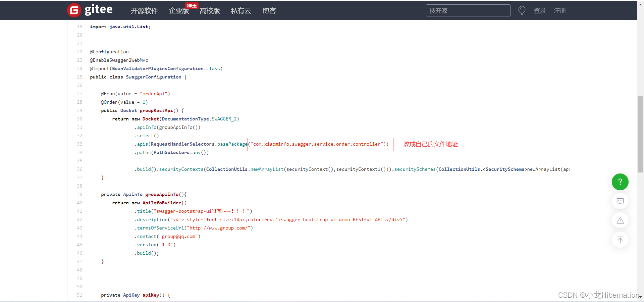Click the .description line with div style
Screen dimensions: 644x302
click(271, 219)
